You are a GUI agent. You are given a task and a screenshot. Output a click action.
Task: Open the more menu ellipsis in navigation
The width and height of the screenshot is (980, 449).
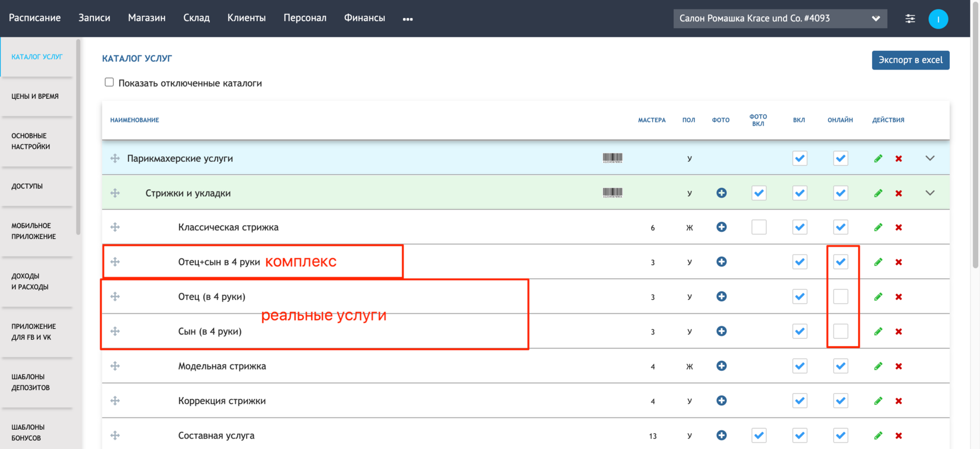click(408, 19)
